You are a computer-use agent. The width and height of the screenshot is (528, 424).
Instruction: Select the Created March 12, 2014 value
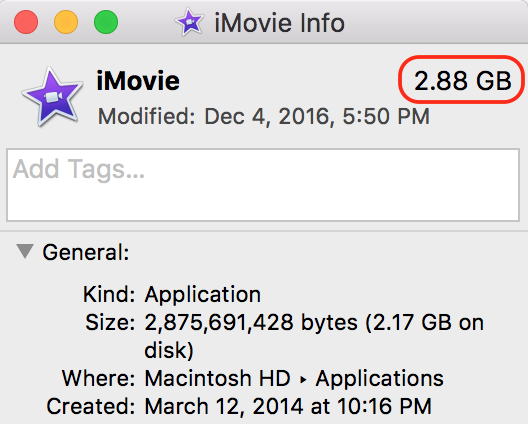[x=288, y=406]
